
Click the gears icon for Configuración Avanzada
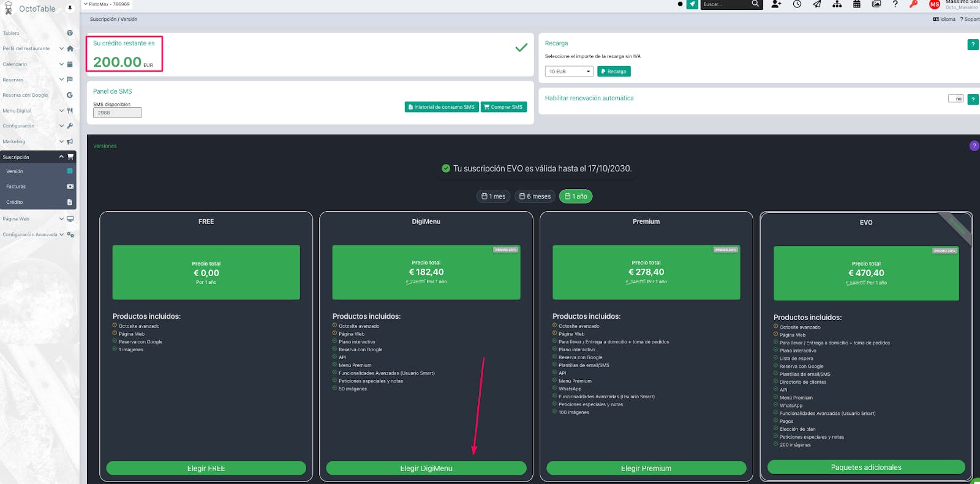pyautogui.click(x=70, y=234)
